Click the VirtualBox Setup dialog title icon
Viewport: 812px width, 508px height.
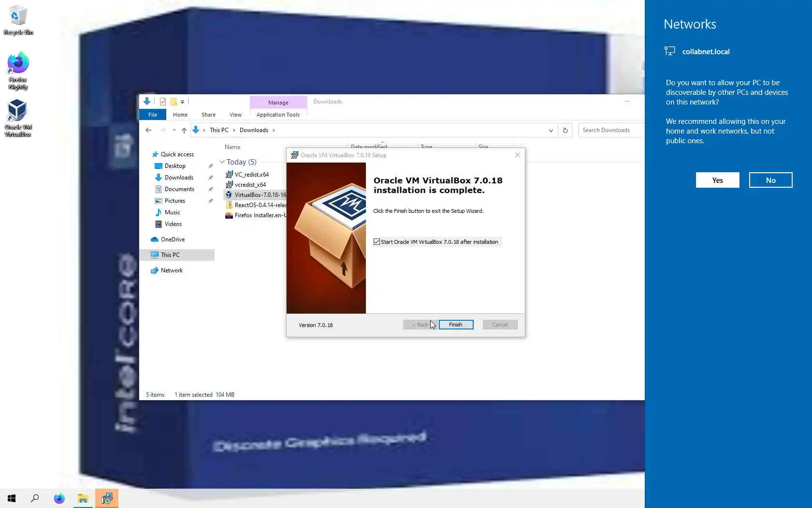(294, 155)
